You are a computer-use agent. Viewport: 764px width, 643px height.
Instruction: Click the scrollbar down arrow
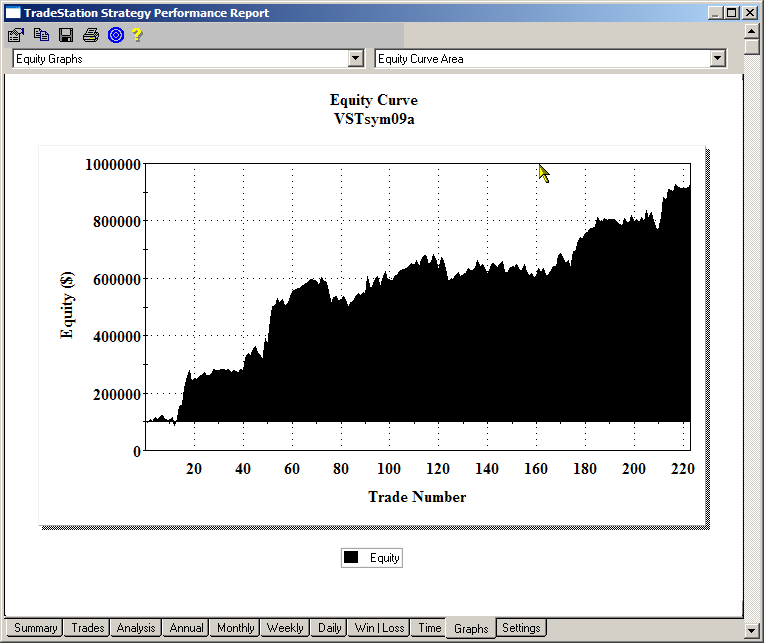point(751,630)
